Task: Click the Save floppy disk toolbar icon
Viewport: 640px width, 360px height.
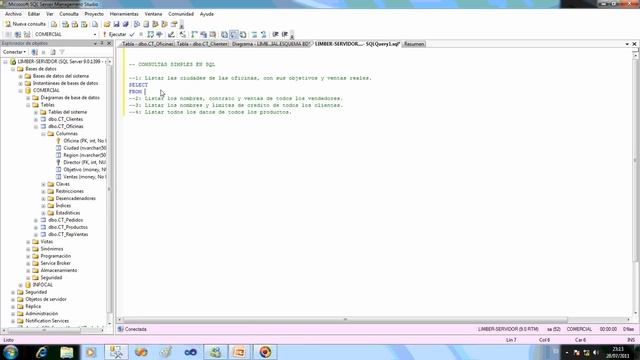Action: point(116,24)
